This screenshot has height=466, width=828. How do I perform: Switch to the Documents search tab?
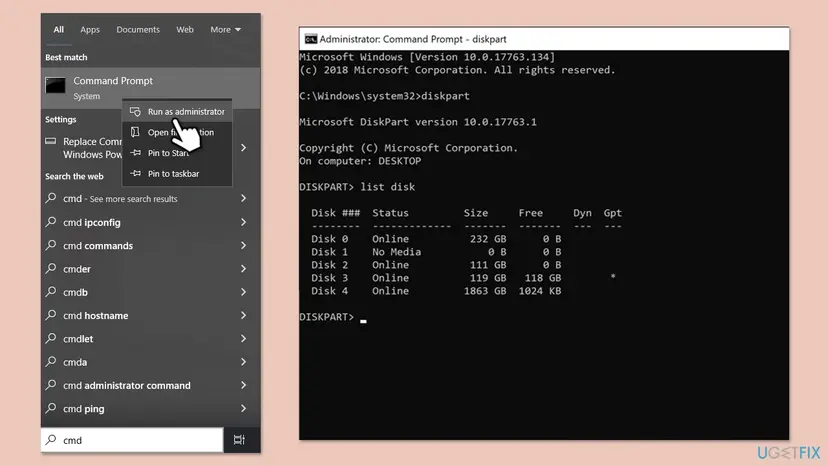(138, 30)
